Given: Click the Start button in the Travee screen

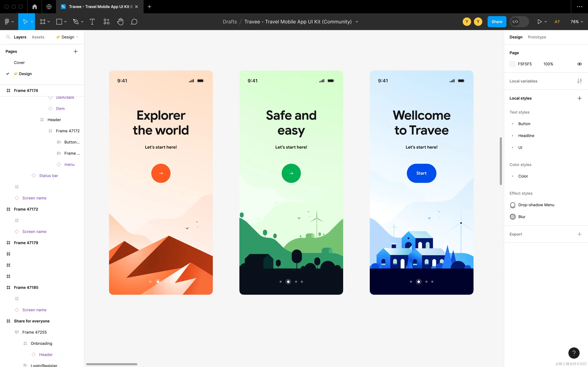Looking at the screenshot, I should click(421, 173).
